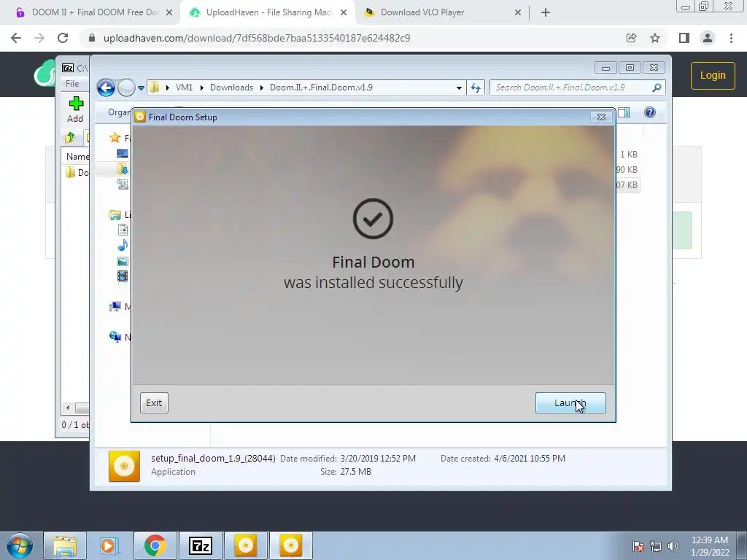
Task: Select the VM1 breadcrumb in Explorer
Action: pyautogui.click(x=184, y=87)
